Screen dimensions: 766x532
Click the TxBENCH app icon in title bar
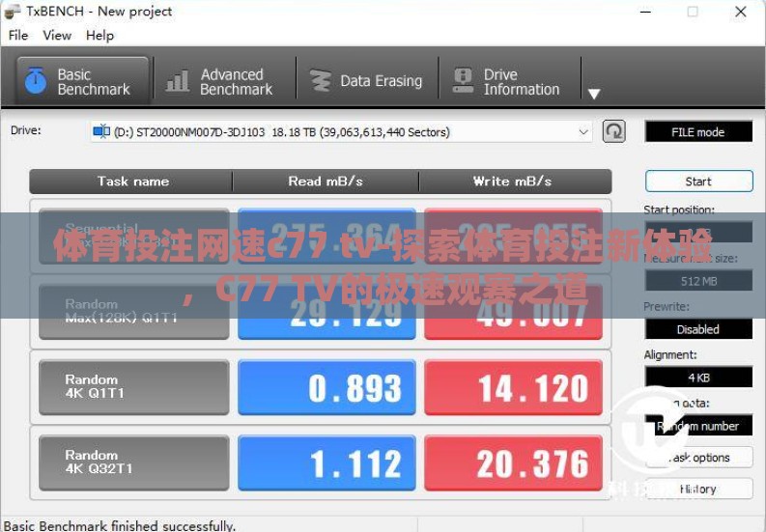click(x=12, y=12)
